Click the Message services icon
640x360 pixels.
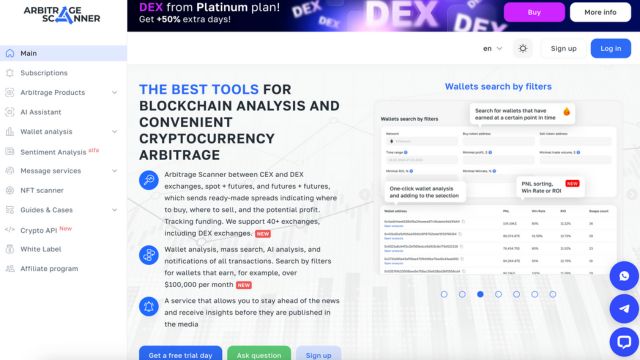point(10,171)
